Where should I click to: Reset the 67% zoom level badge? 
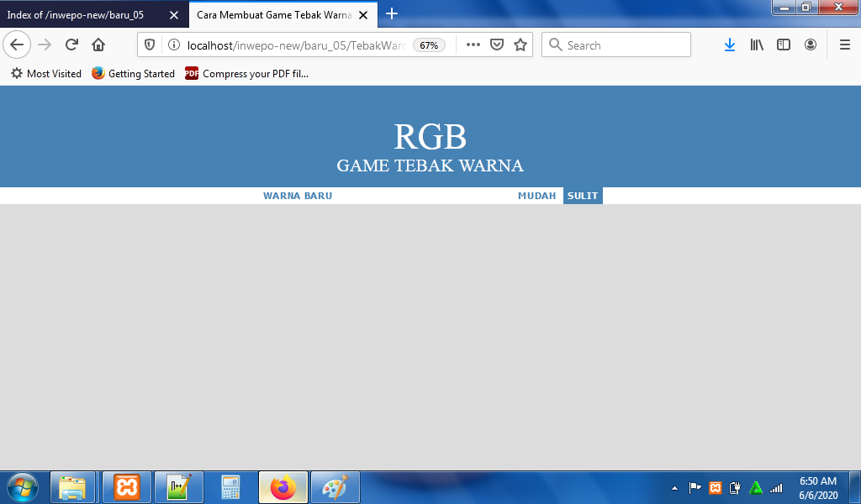click(x=429, y=45)
